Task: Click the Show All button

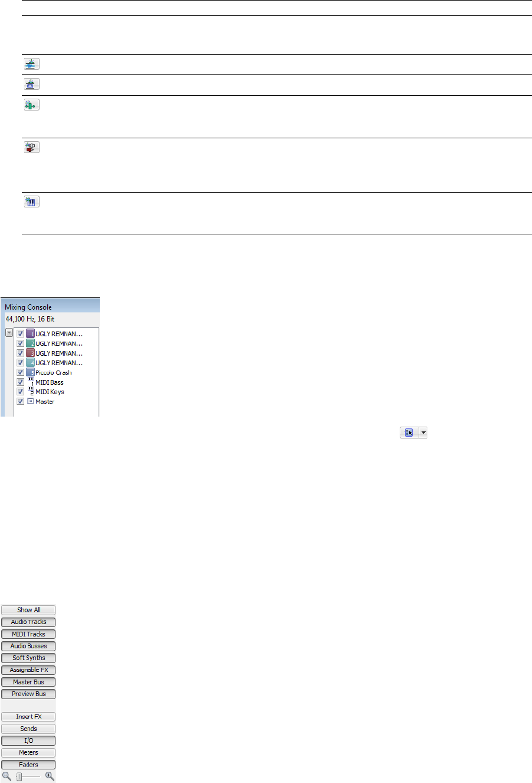Action: pyautogui.click(x=28, y=610)
